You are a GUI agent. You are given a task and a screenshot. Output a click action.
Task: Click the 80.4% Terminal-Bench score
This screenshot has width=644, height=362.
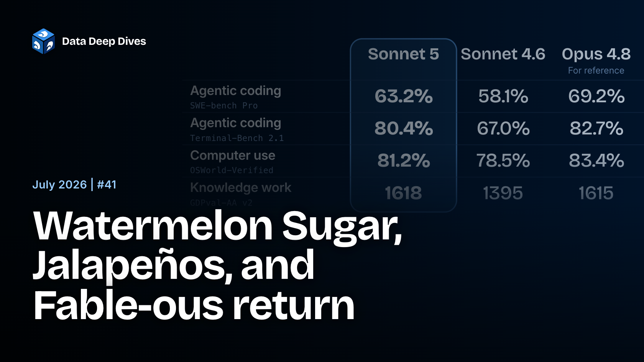(x=404, y=128)
